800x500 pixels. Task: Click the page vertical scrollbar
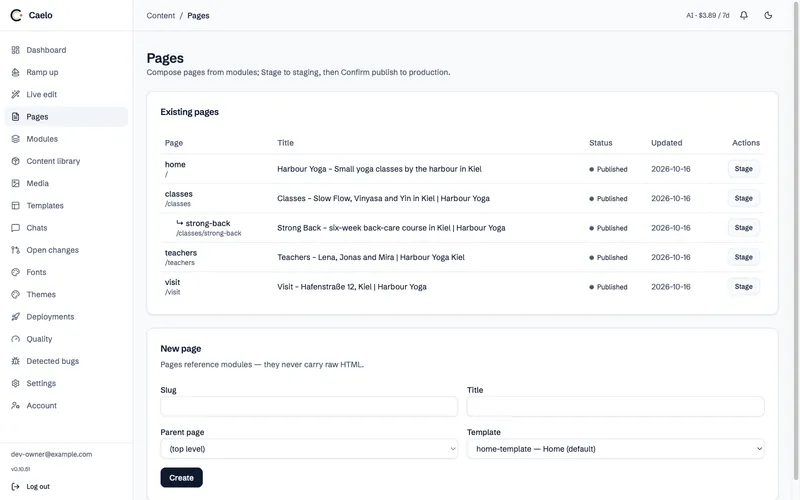click(796, 240)
